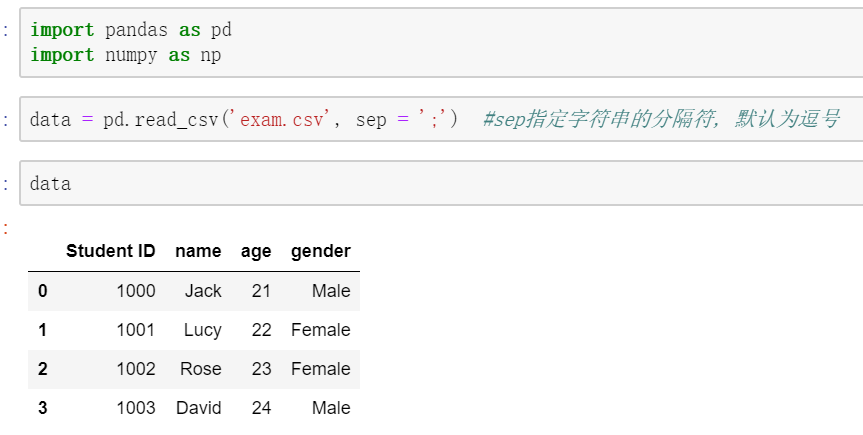Image resolution: width=863 pixels, height=435 pixels.
Task: Click the Lucy name cell
Action: pyautogui.click(x=203, y=330)
